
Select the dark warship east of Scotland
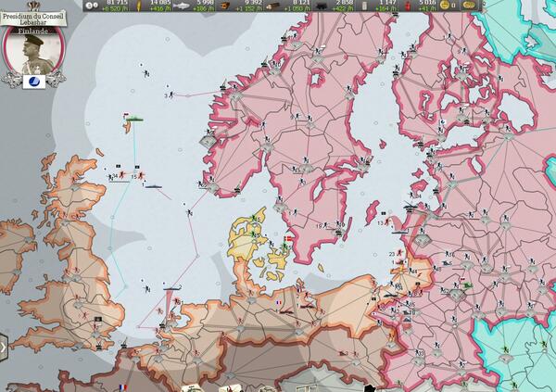click(154, 186)
